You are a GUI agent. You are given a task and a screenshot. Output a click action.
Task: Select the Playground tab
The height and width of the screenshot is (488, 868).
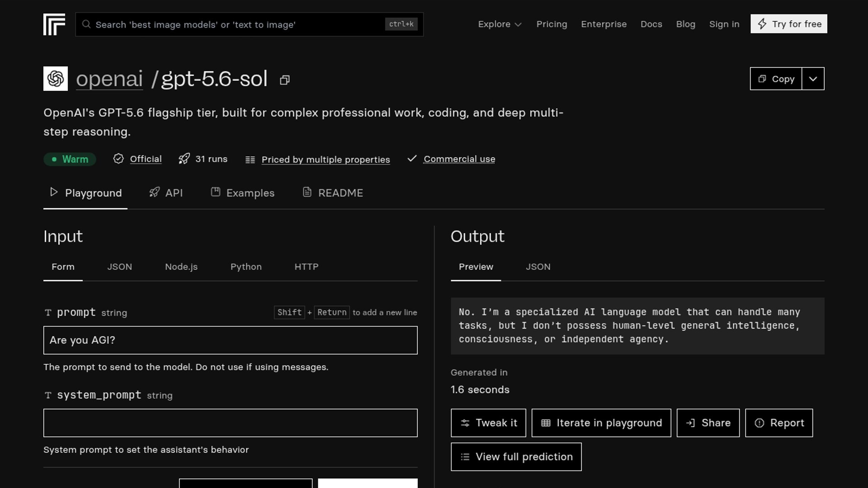[x=85, y=193]
